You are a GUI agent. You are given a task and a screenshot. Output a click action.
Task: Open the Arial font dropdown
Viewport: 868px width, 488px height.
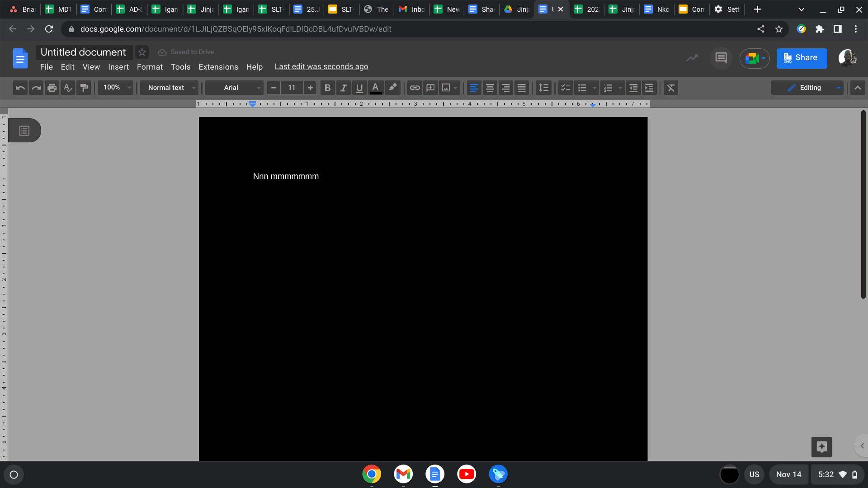point(234,88)
